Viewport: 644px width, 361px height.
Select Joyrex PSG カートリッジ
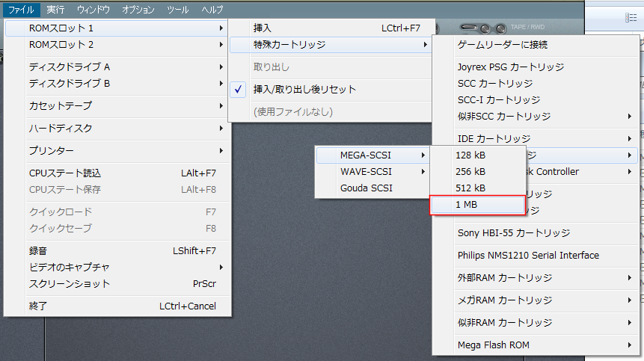click(x=536, y=67)
